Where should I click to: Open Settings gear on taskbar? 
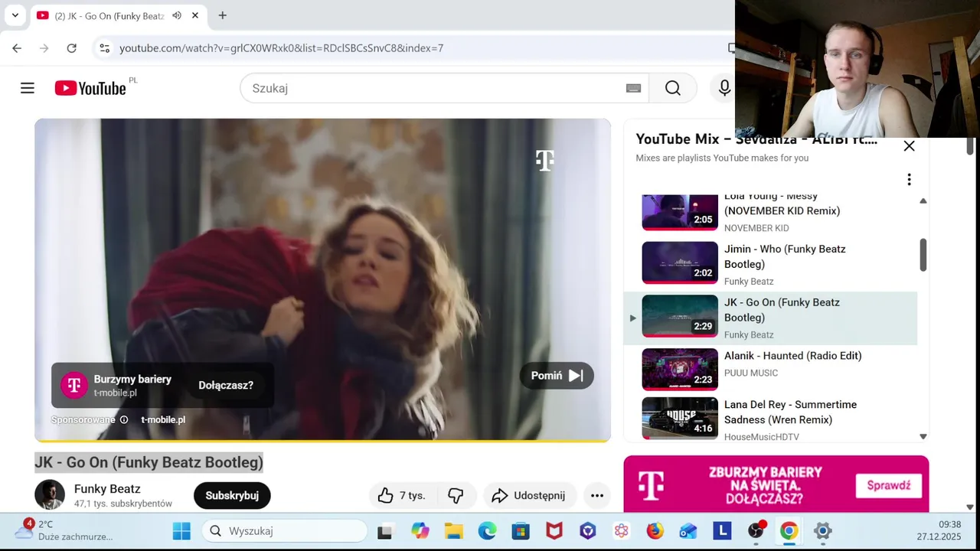coord(822,531)
